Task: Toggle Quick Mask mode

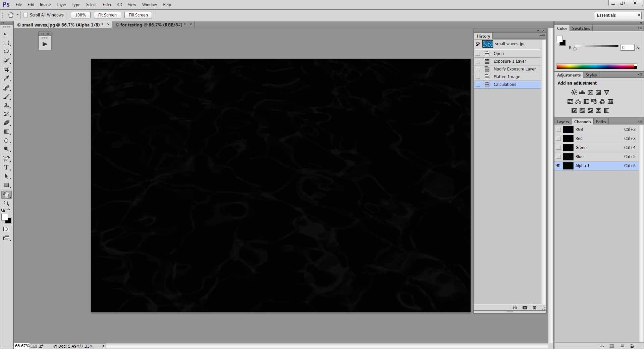Action: click(6, 229)
